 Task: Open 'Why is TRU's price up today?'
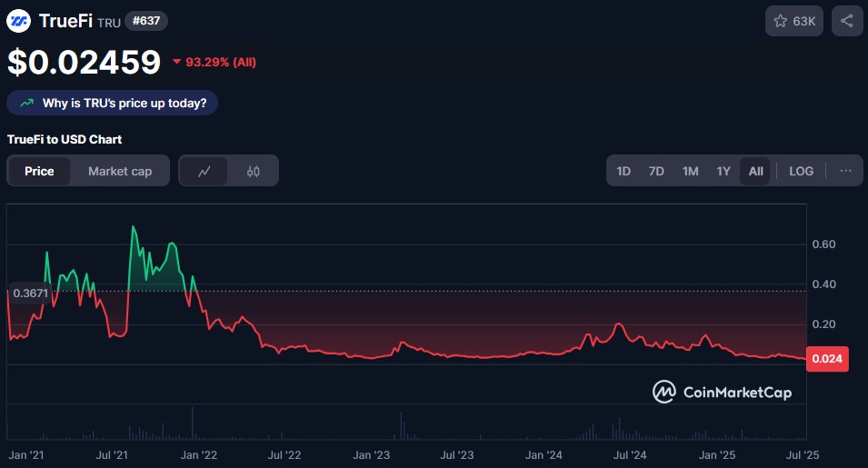point(113,103)
